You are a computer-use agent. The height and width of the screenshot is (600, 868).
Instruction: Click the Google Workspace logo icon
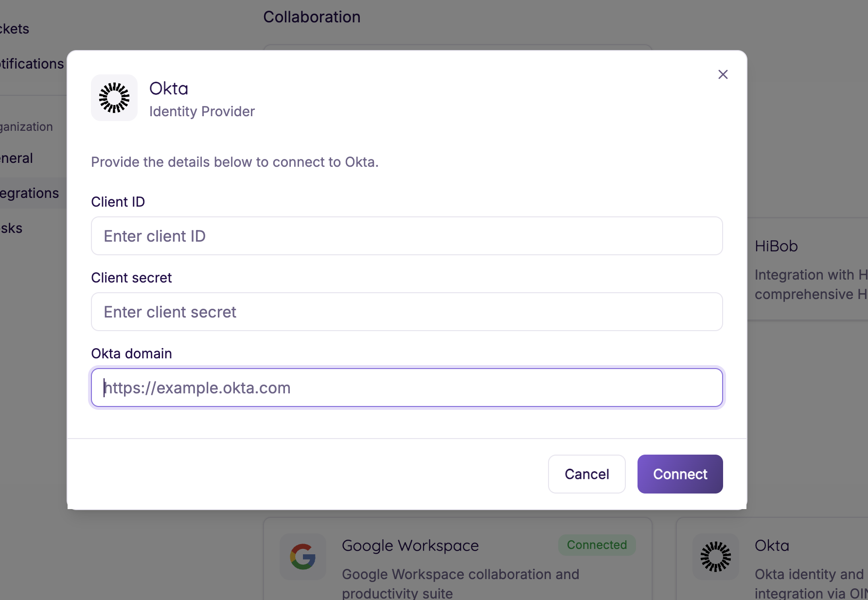coord(302,557)
